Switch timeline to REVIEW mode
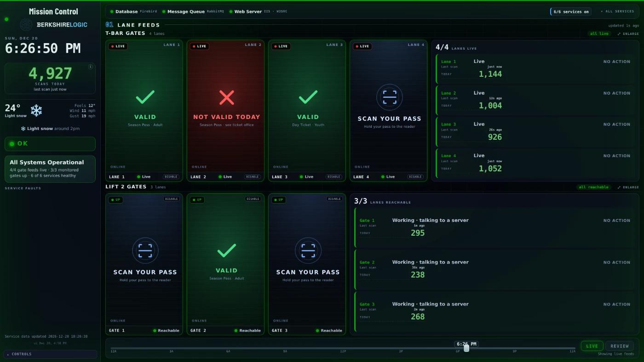 coord(619,346)
